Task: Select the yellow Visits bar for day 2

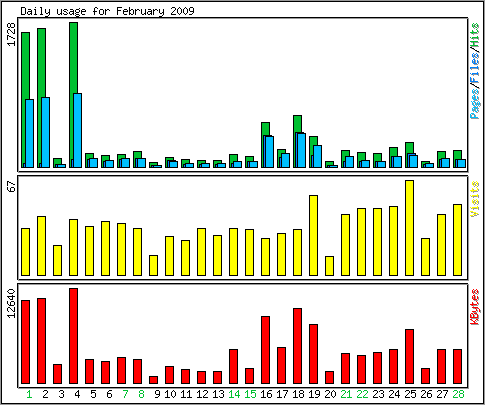Action: 41,246
